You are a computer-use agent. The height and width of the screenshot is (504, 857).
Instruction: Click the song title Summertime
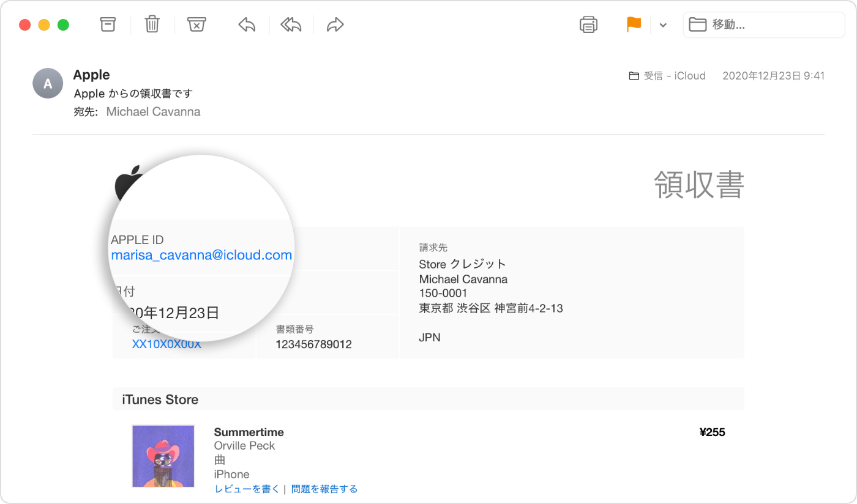click(x=249, y=432)
